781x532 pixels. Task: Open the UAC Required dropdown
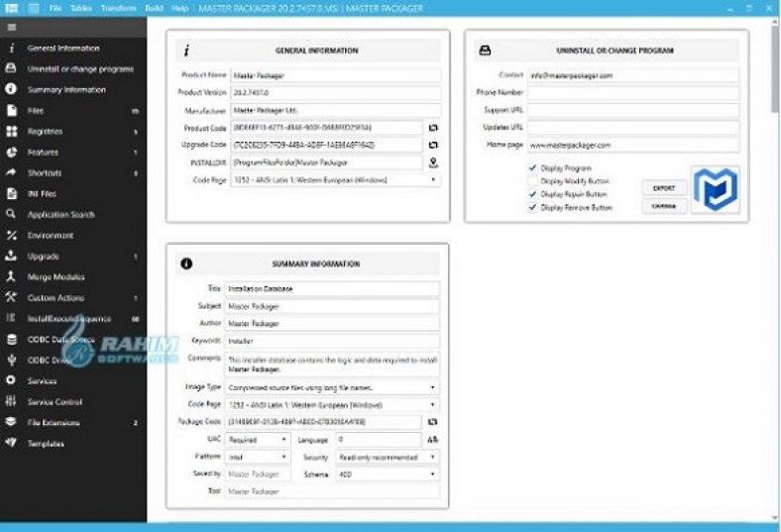258,440
